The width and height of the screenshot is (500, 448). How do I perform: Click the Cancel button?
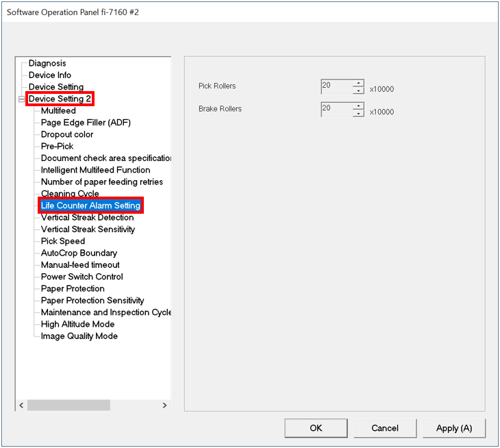coord(385,428)
